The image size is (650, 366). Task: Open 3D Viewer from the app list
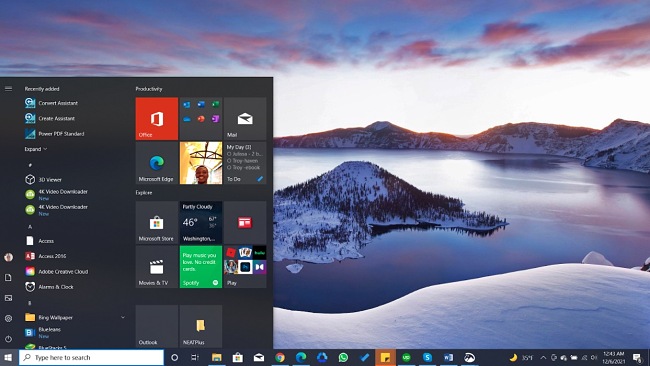click(x=44, y=179)
